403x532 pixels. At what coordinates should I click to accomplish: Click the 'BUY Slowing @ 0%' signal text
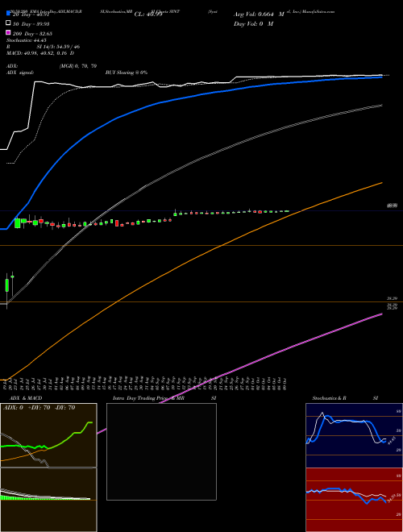tap(127, 73)
